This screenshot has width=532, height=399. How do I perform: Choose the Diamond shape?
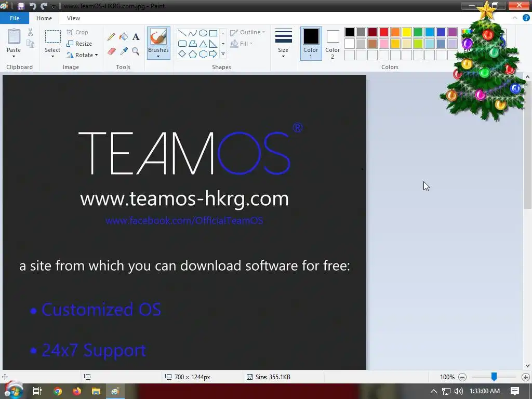click(182, 54)
